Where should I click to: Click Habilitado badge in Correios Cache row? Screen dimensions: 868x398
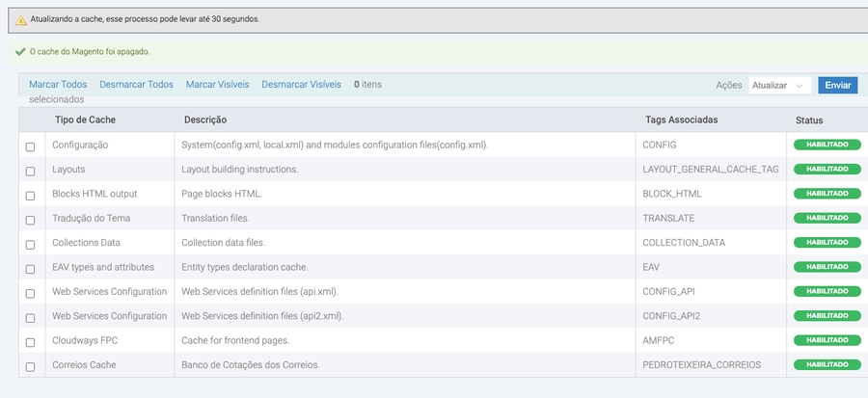click(x=827, y=365)
